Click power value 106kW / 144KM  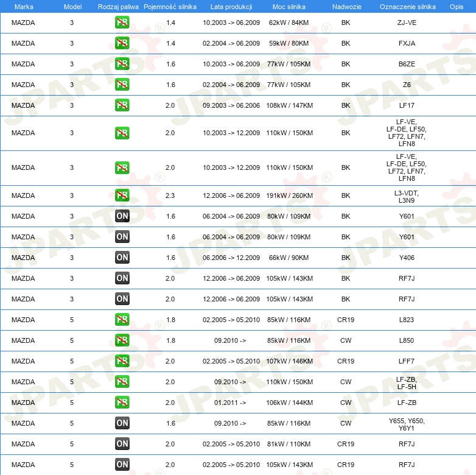pos(289,403)
